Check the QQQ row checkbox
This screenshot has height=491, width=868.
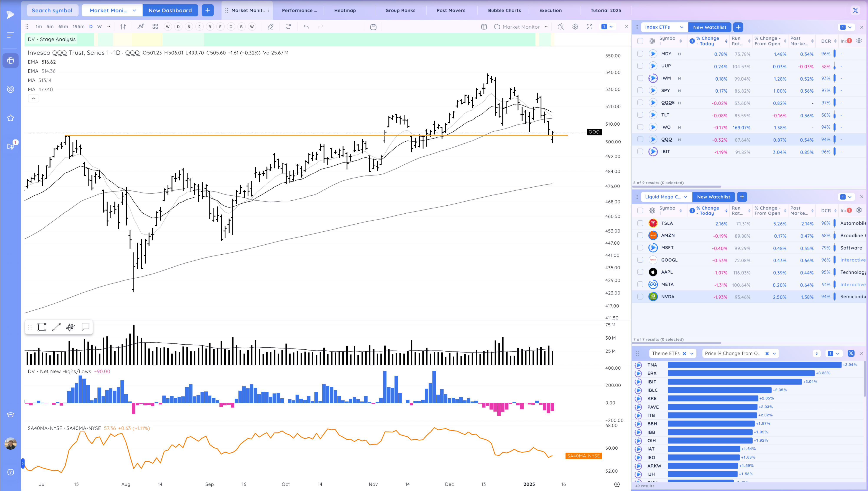pyautogui.click(x=640, y=139)
